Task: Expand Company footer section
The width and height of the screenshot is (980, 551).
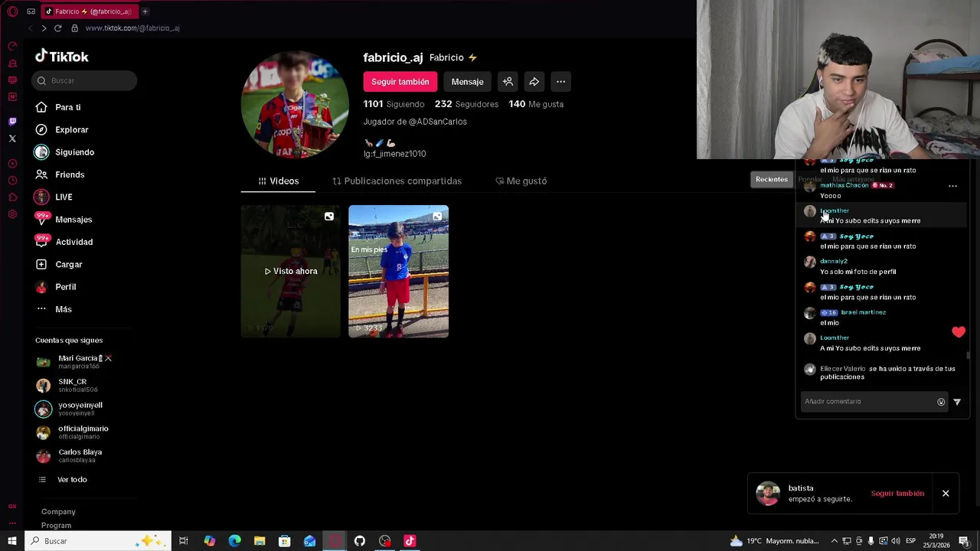Action: point(58,512)
